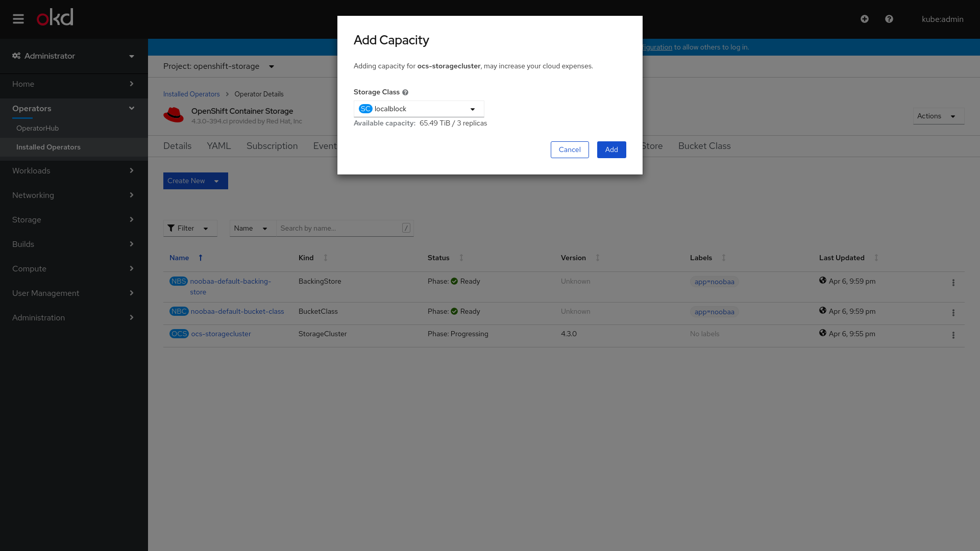Open the Filter dropdown

(190, 228)
